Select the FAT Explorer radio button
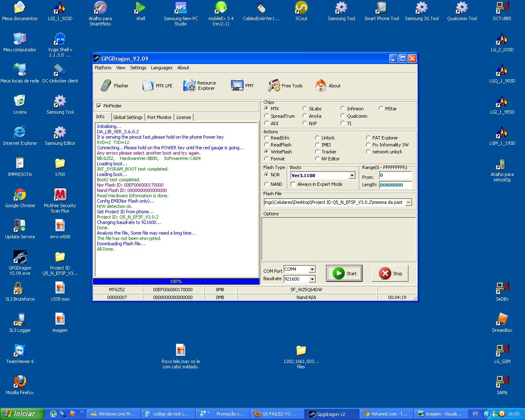This screenshot has height=420, width=525. pyautogui.click(x=368, y=138)
